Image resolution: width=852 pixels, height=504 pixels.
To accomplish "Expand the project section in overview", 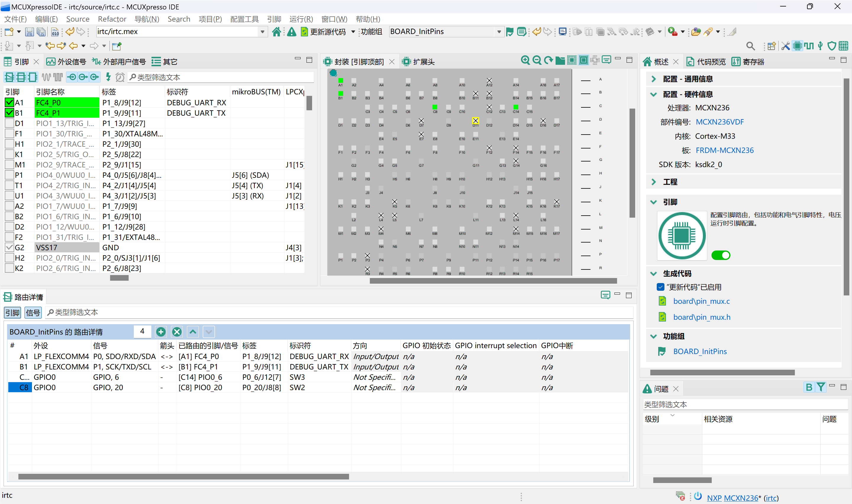I will pos(653,182).
